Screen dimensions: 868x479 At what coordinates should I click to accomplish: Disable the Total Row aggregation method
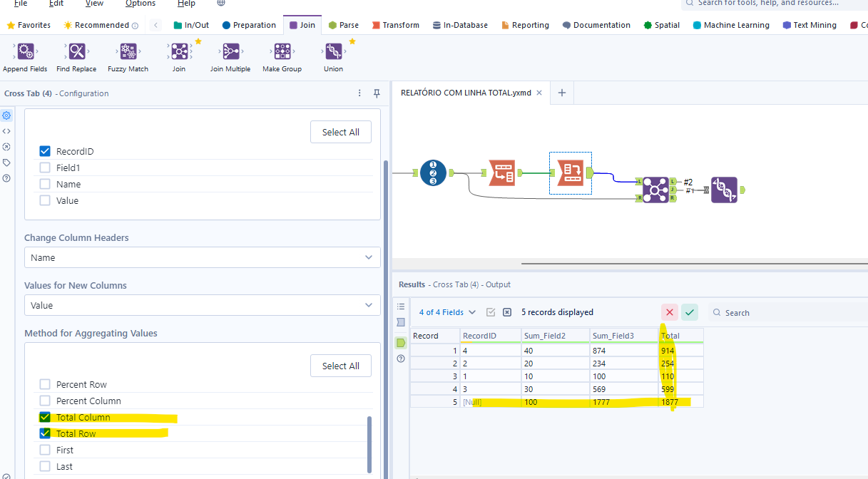[44, 433]
